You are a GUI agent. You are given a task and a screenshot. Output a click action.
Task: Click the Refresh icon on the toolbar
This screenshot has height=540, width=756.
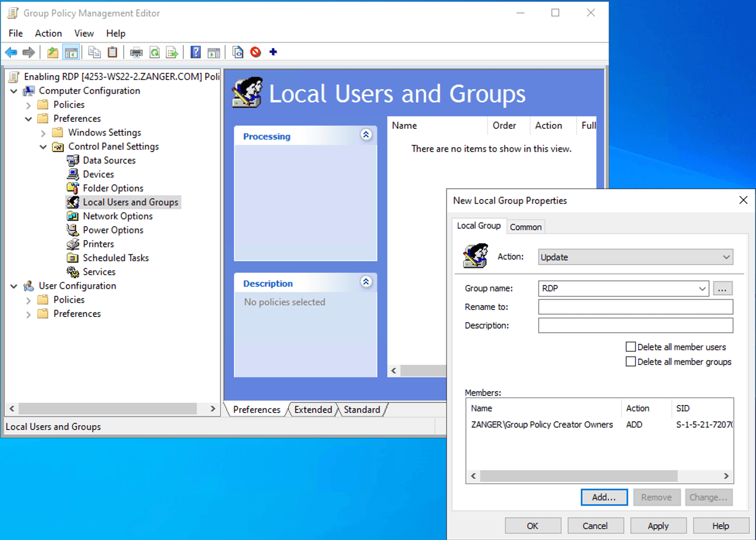pos(155,52)
